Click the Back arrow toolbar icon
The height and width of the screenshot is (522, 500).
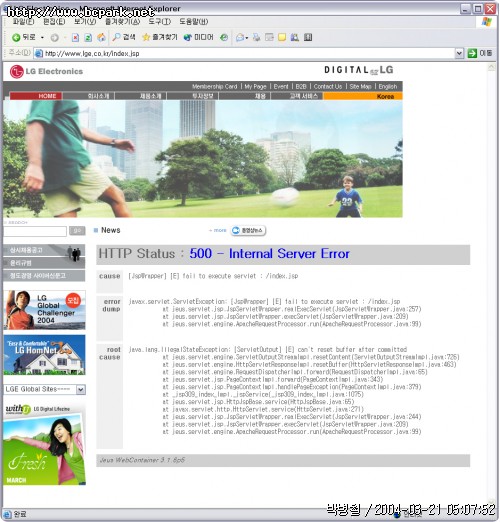click(x=16, y=37)
